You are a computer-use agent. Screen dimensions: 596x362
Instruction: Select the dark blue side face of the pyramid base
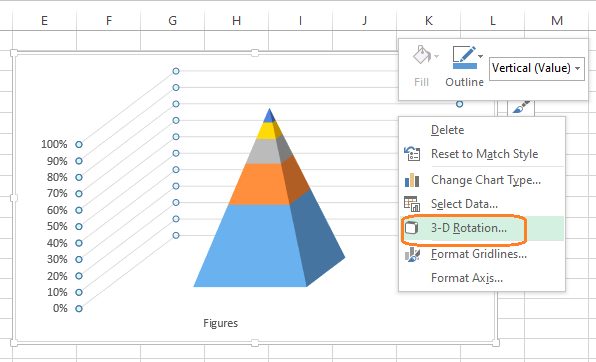tap(316, 240)
